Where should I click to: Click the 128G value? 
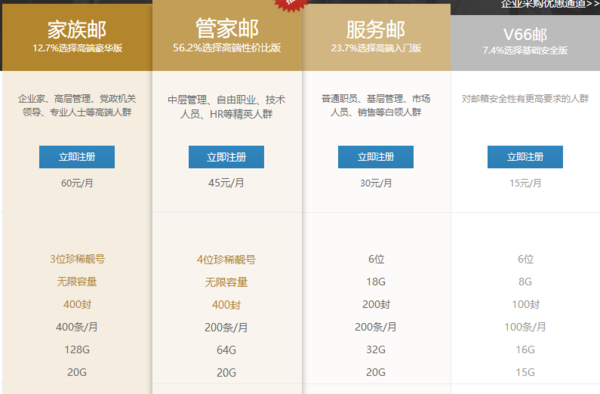[77, 350]
